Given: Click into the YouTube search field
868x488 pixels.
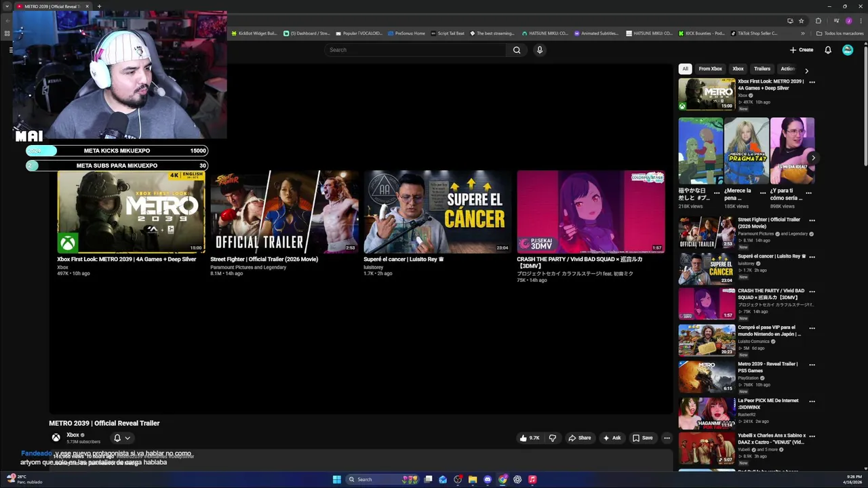Looking at the screenshot, I should coord(415,49).
